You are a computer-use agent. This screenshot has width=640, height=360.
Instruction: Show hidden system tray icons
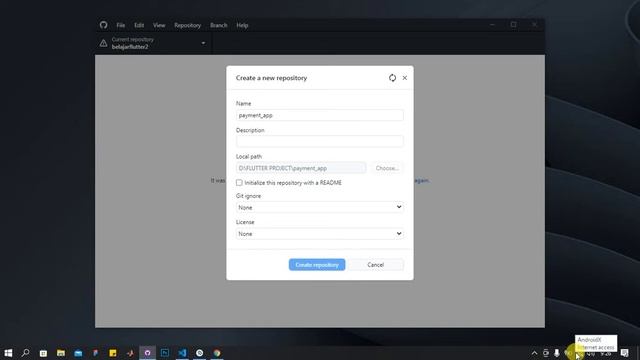coord(534,353)
